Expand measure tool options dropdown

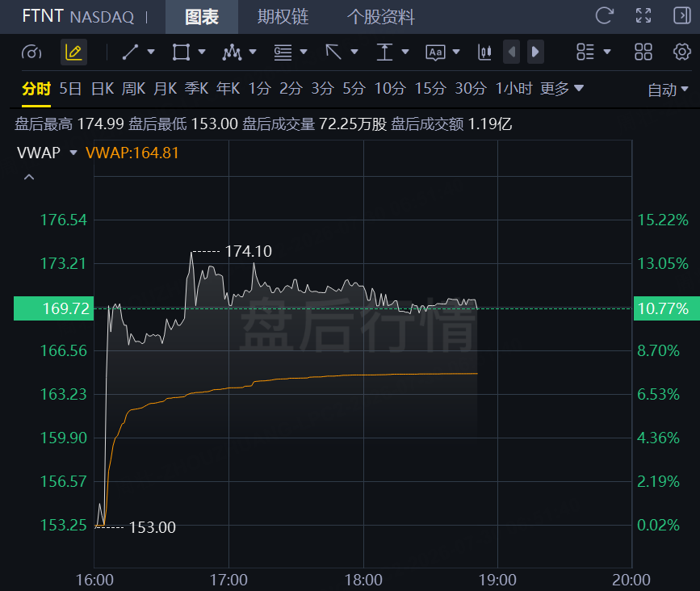coord(405,52)
